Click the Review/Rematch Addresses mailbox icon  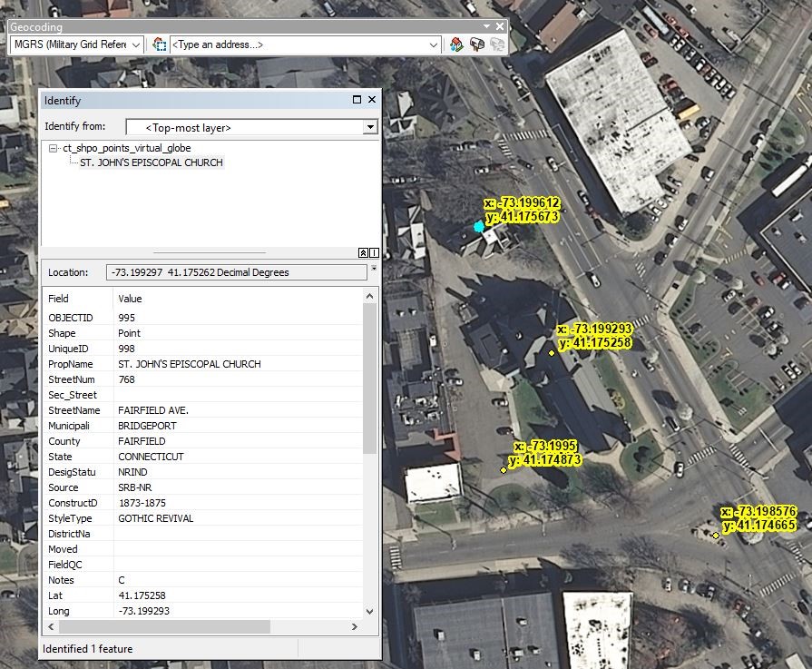(477, 44)
